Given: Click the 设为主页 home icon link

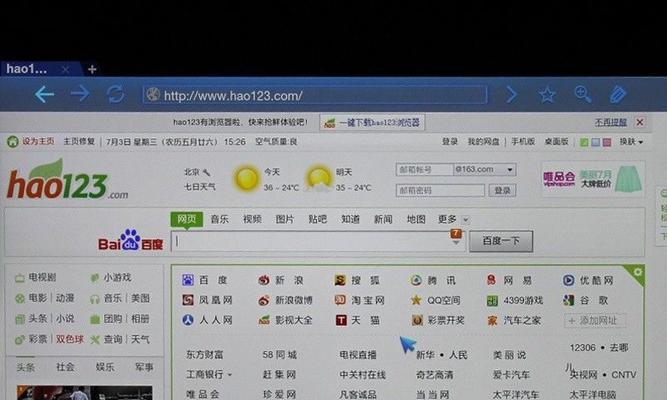Looking at the screenshot, I should coord(31,141).
